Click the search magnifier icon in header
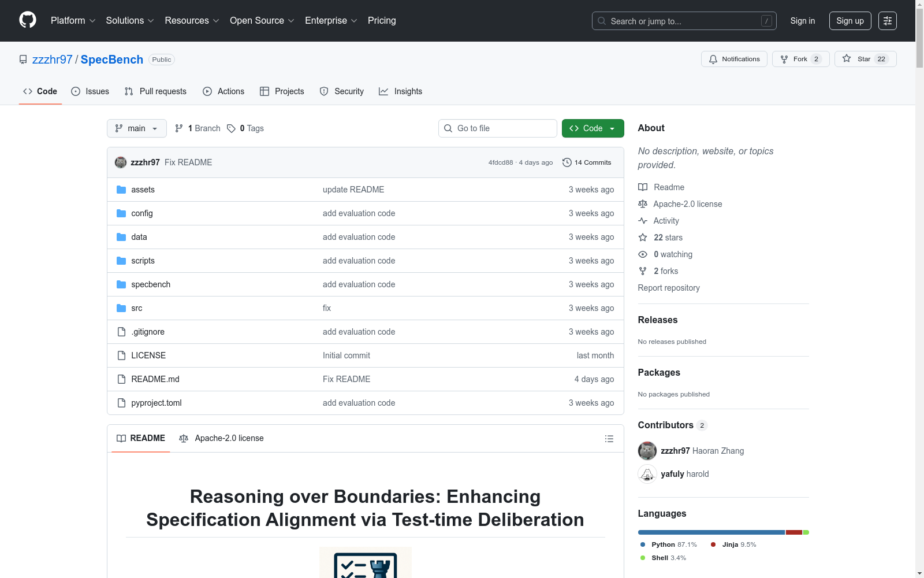Image resolution: width=924 pixels, height=578 pixels. pos(602,21)
